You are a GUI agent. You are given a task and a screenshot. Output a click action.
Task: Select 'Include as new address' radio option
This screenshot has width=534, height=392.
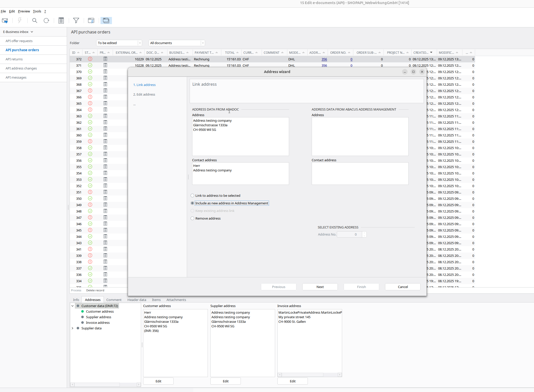(192, 203)
